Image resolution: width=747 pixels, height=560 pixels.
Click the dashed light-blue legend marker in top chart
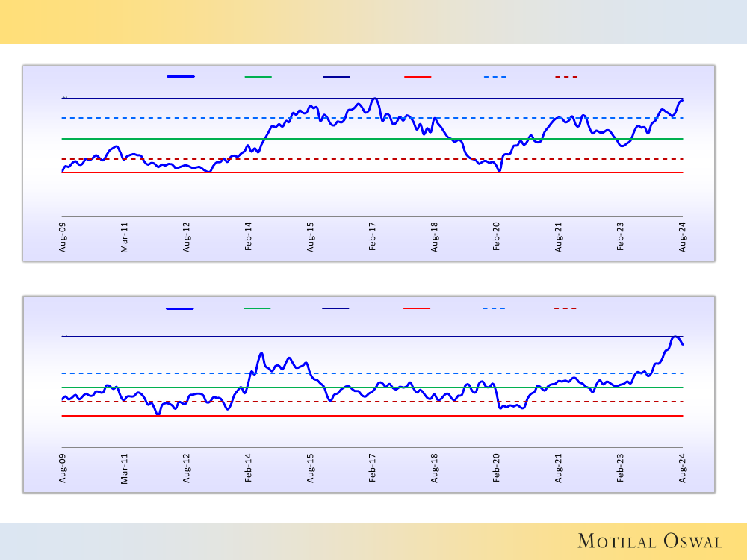tap(495, 76)
